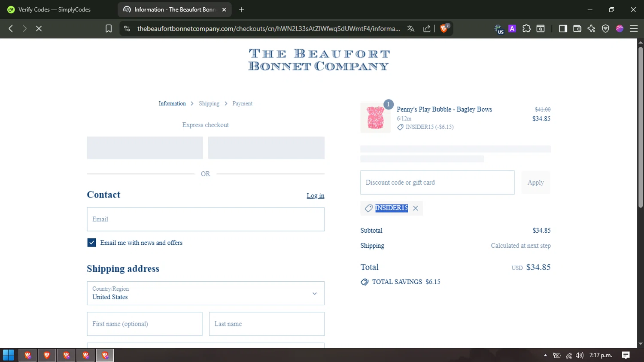Apply the discount code

pyautogui.click(x=536, y=183)
